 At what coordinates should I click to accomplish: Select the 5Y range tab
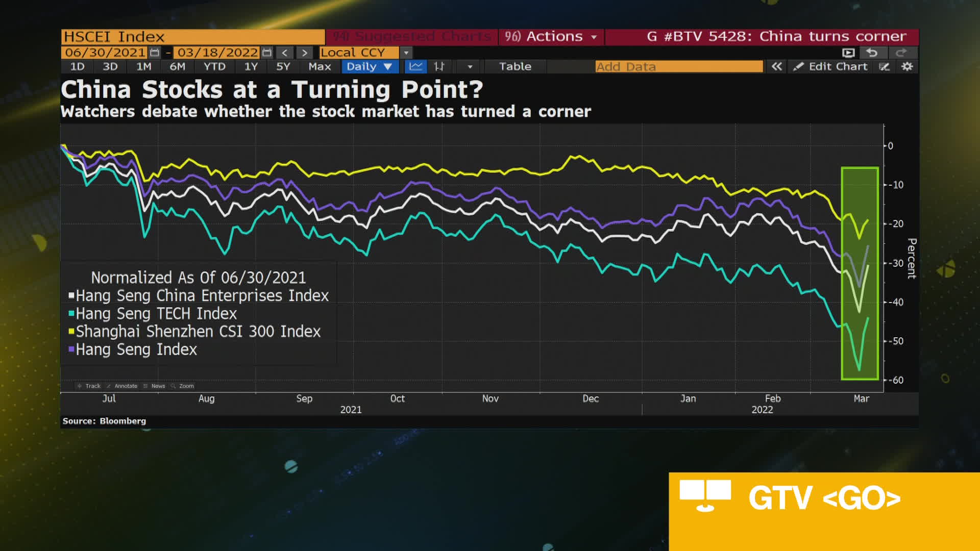point(283,66)
